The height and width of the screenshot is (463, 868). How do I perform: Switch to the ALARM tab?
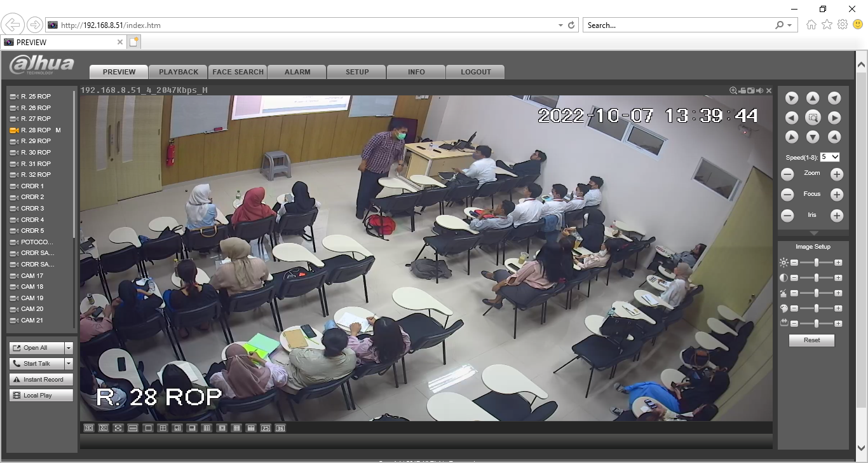297,72
